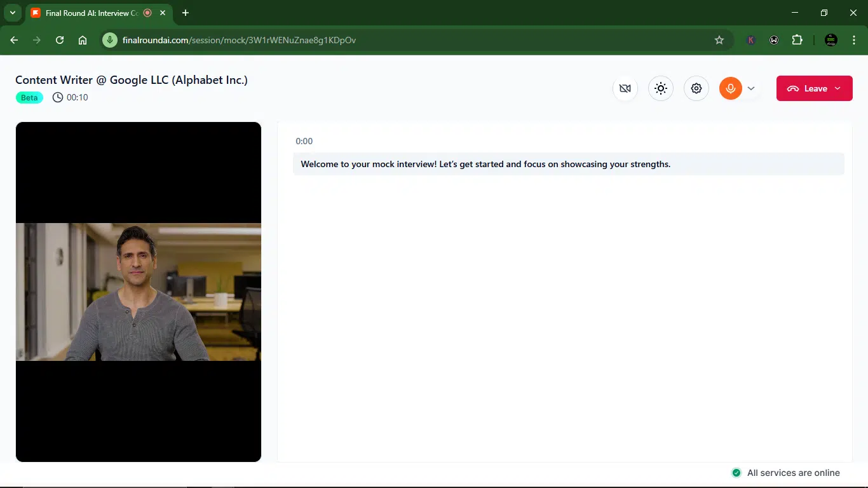Screen dimensions: 868x488
Task: Reload the page
Action: pos(60,40)
